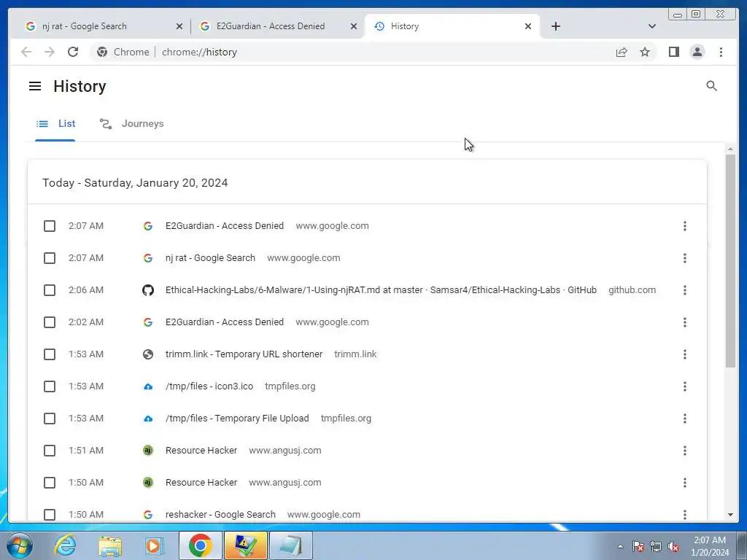Open the Chrome side panel
Viewport: 747px width, 560px height.
[673, 52]
